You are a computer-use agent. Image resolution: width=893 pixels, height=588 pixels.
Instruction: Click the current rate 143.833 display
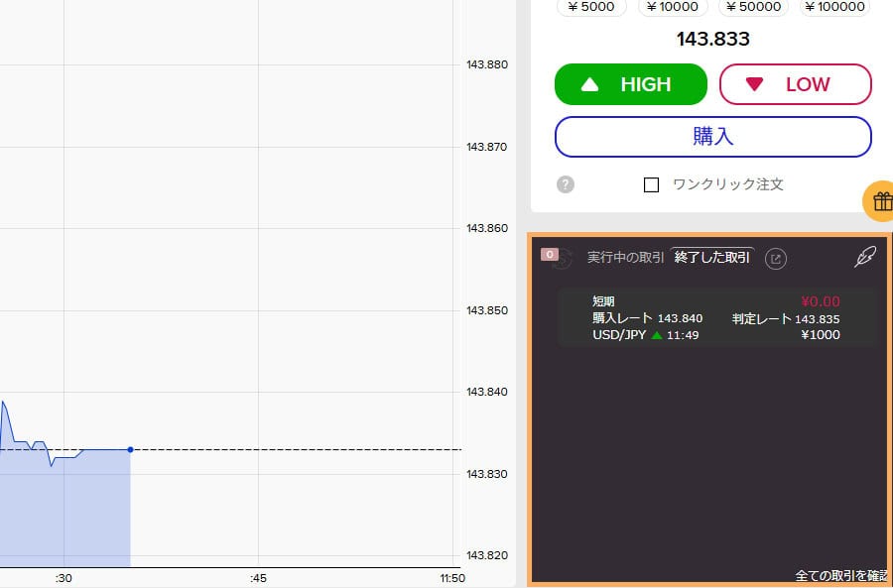(x=713, y=39)
